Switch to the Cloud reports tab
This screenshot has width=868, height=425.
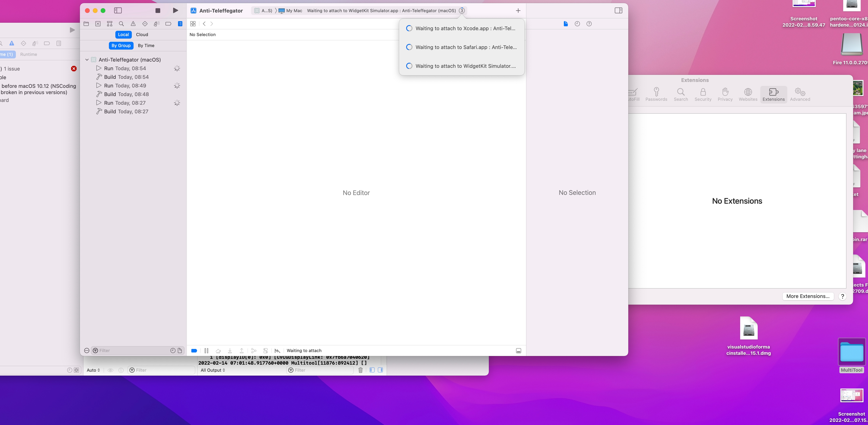(142, 35)
